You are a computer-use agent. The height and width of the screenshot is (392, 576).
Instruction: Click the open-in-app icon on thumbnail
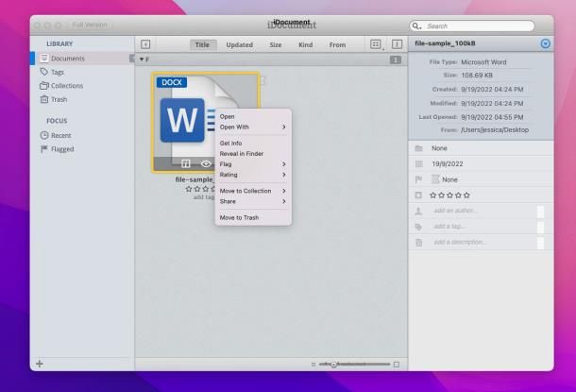click(x=185, y=163)
